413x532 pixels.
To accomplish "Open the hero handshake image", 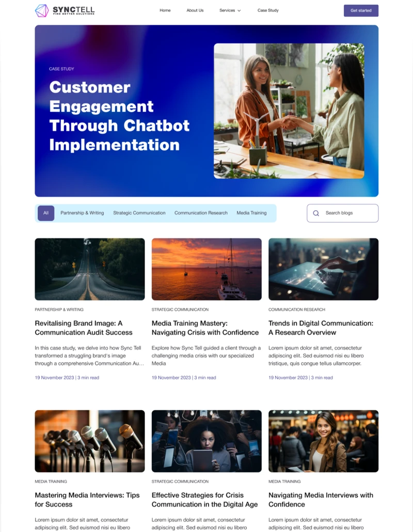I will (289, 111).
